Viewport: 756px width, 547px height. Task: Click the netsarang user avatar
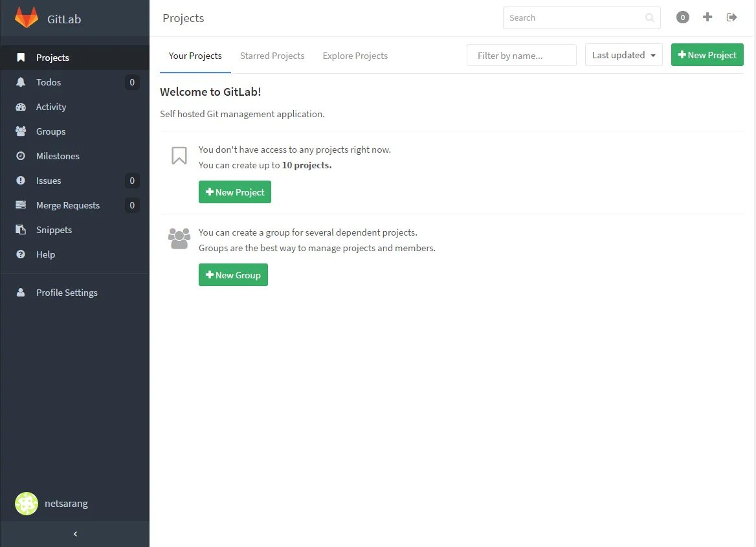(x=27, y=503)
